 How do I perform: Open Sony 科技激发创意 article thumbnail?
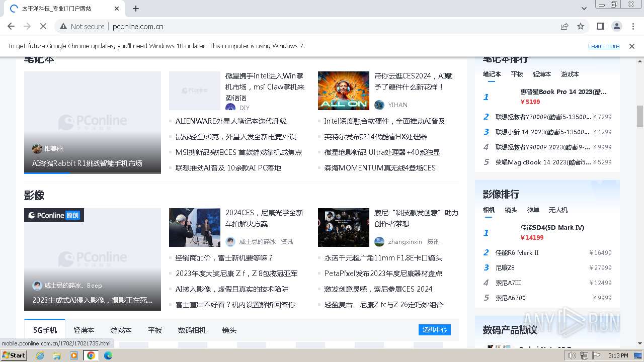pyautogui.click(x=344, y=227)
